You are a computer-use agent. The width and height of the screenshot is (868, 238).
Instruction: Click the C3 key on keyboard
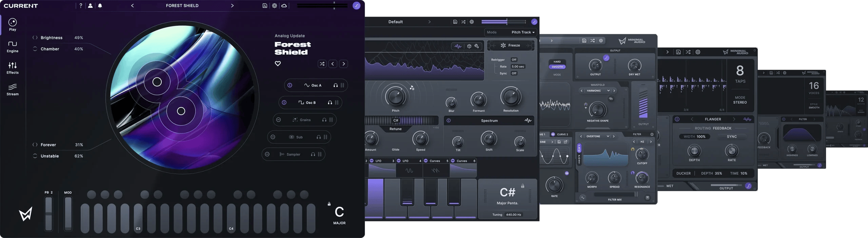tap(138, 218)
